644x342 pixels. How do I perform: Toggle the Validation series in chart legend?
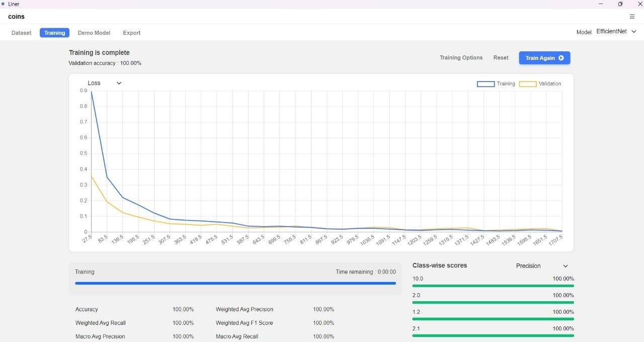click(x=540, y=84)
